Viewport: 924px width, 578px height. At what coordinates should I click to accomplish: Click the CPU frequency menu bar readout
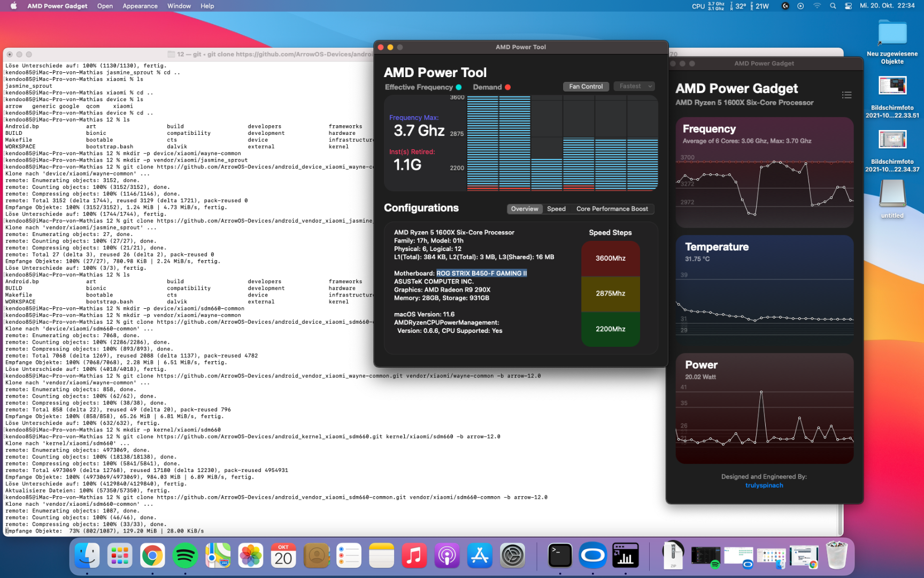tap(708, 6)
